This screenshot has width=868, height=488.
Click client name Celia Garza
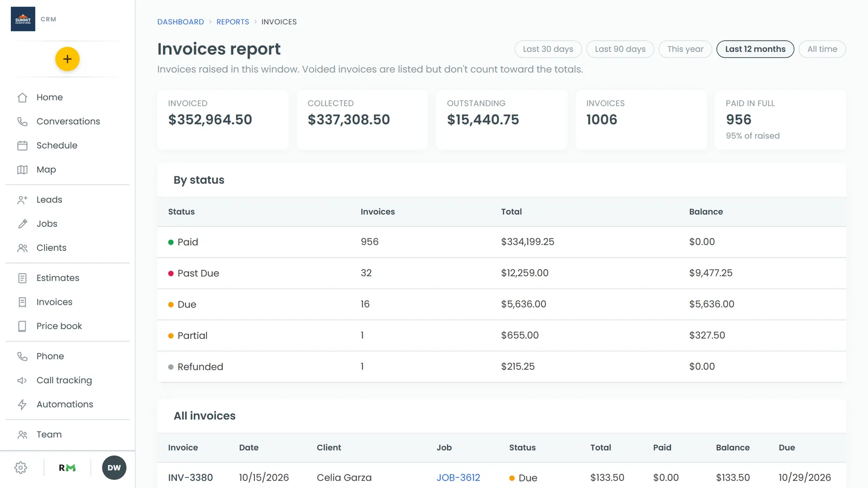coord(344,478)
